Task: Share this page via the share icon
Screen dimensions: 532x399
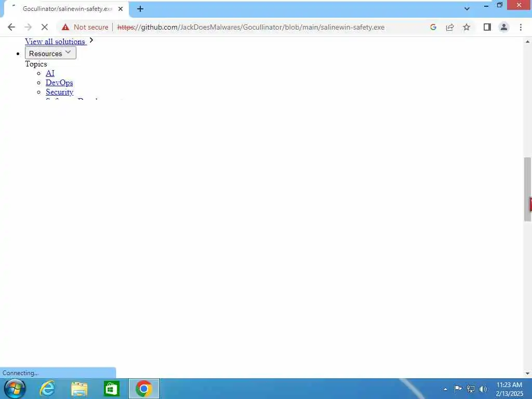Action: pos(450,27)
